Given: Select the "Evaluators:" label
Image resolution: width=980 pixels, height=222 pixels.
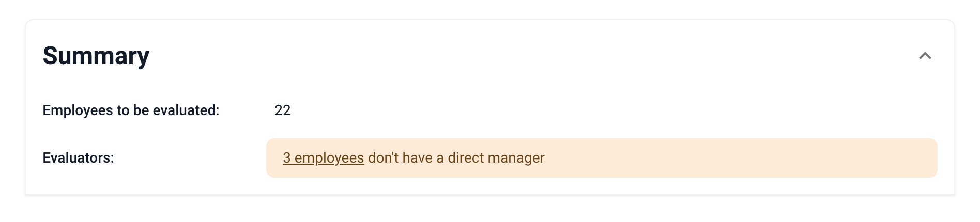Looking at the screenshot, I should coord(78,158).
